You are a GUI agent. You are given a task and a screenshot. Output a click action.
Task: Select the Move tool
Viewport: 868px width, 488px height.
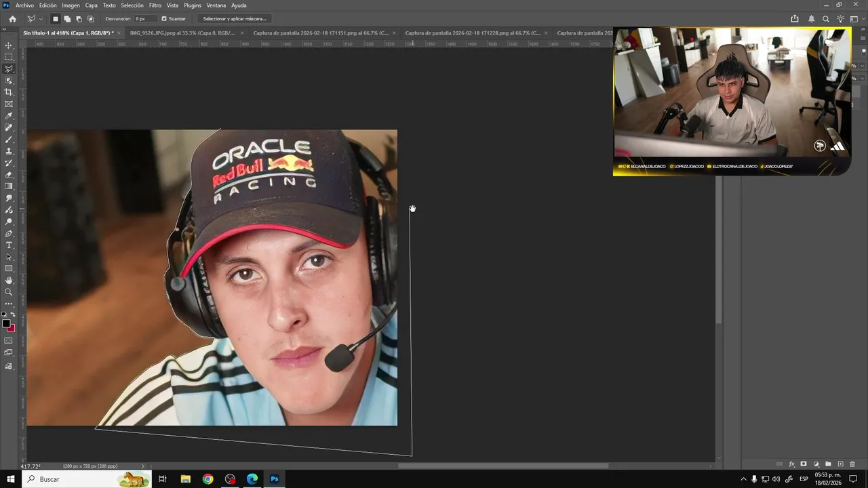click(9, 45)
